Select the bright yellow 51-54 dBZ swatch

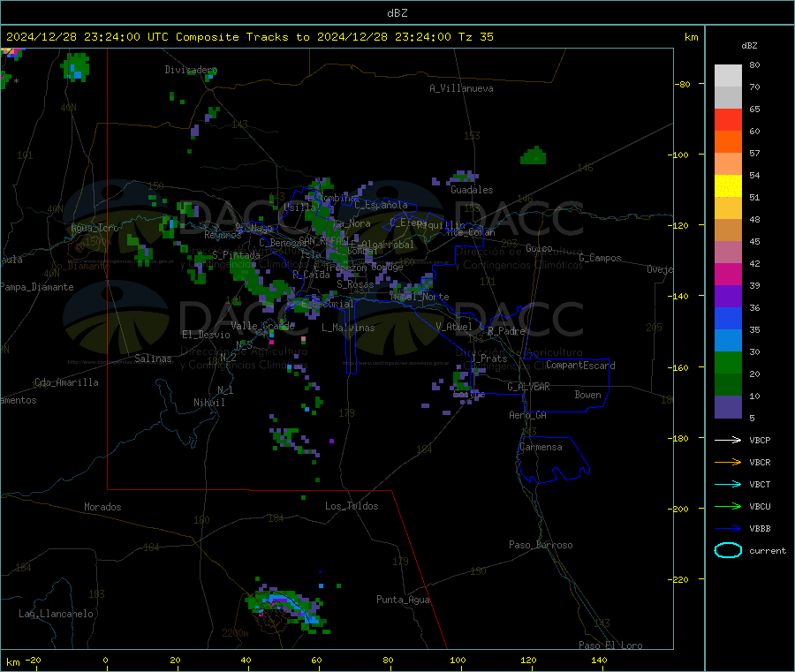(728, 186)
